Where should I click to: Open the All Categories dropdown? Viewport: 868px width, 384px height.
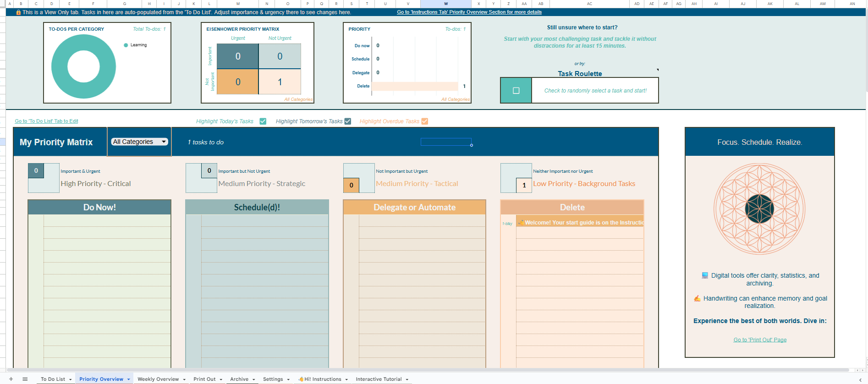[139, 142]
